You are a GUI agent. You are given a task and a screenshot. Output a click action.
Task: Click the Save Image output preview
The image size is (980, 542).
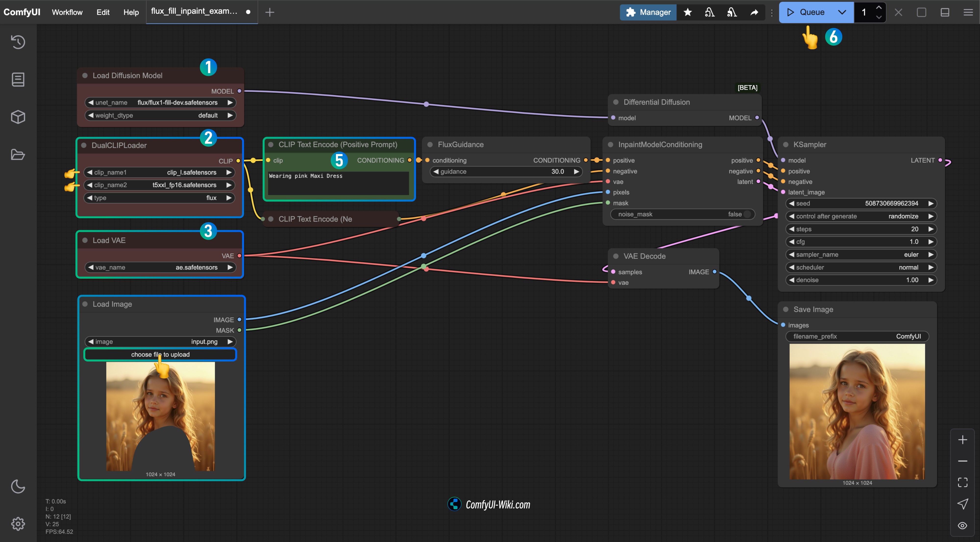(x=857, y=411)
